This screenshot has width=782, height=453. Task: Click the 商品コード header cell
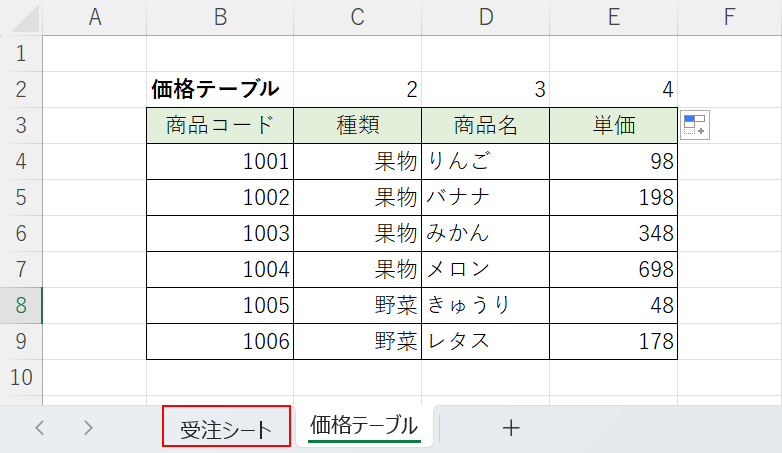coord(219,125)
